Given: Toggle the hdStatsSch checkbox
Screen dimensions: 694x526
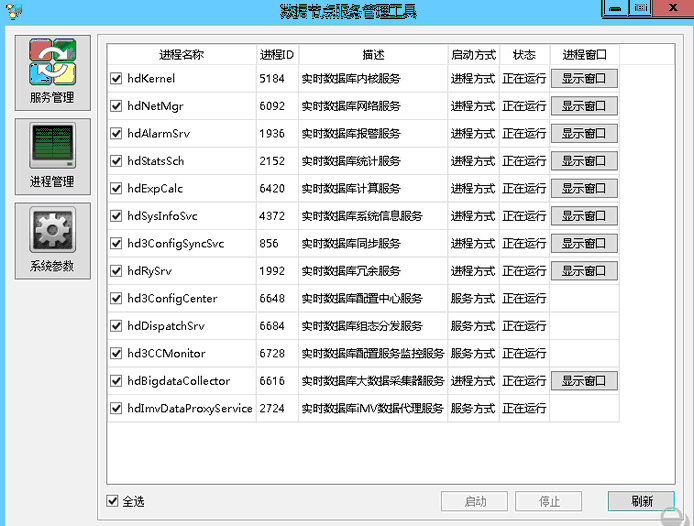Looking at the screenshot, I should [x=116, y=161].
